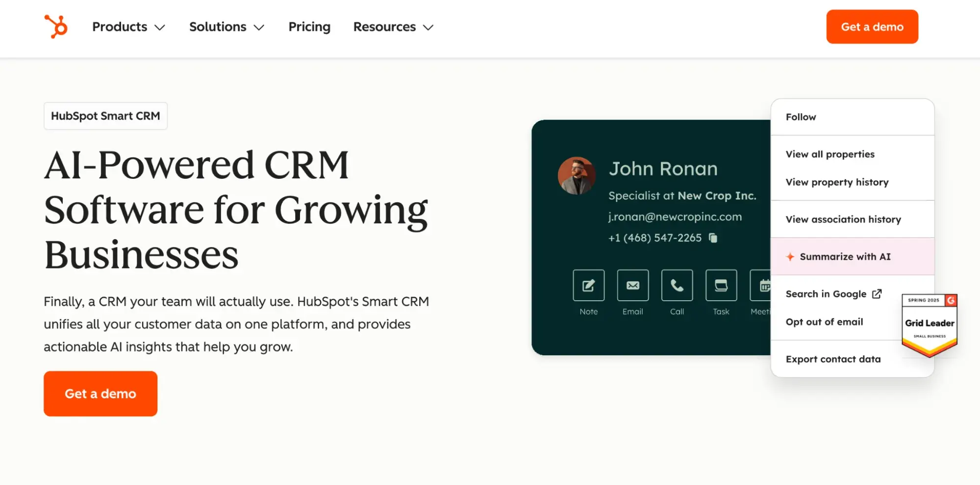The image size is (980, 485).
Task: Opt out of email for John Ronan
Action: 825,322
